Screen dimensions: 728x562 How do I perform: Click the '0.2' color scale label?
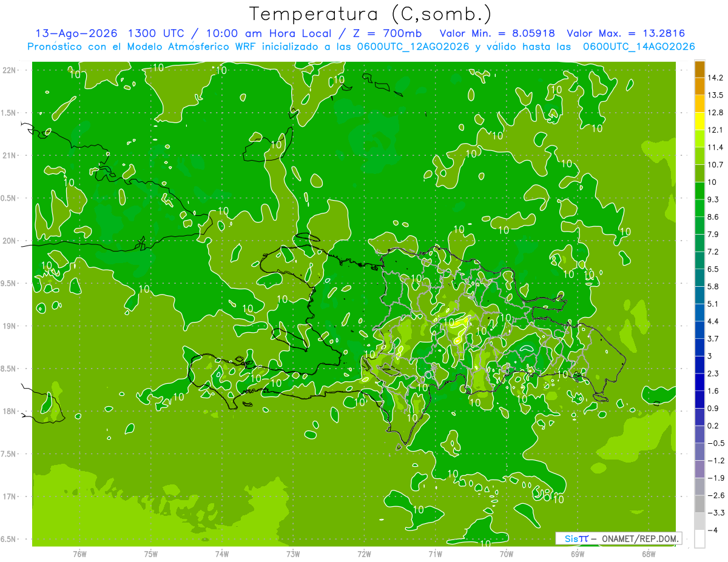coord(713,426)
